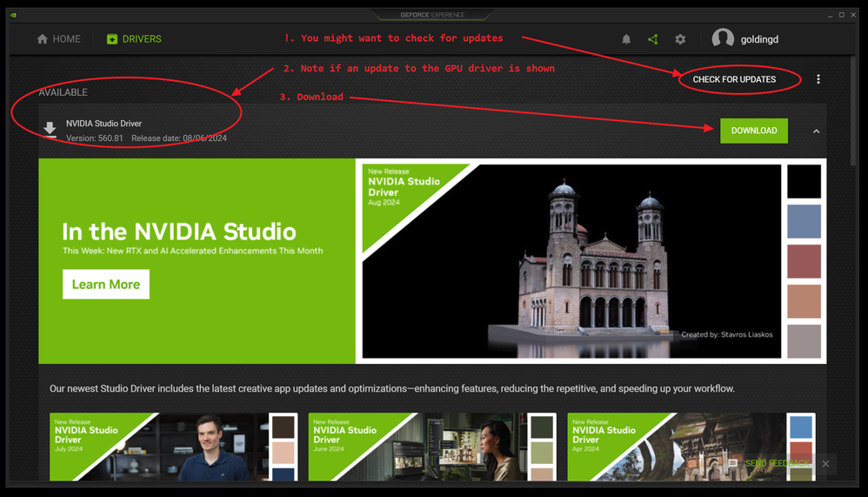Click the Version: 560.81 text

[x=95, y=138]
